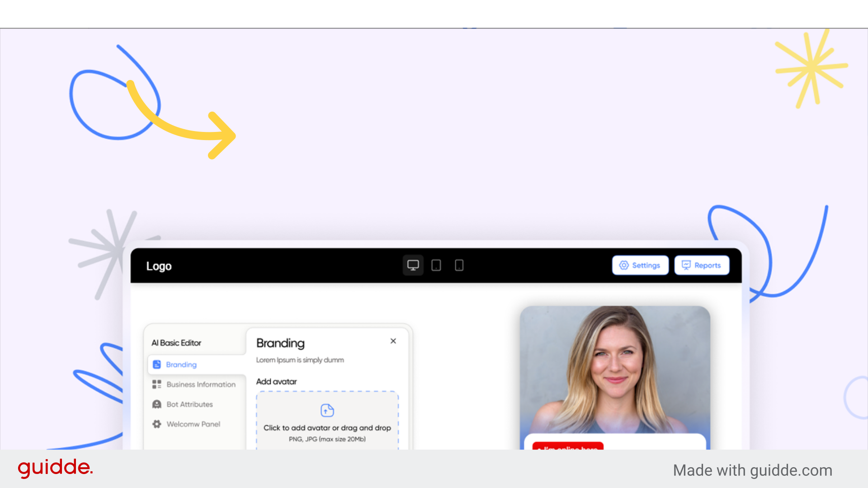
Task: Switch to desktop preview mode
Action: coord(413,265)
